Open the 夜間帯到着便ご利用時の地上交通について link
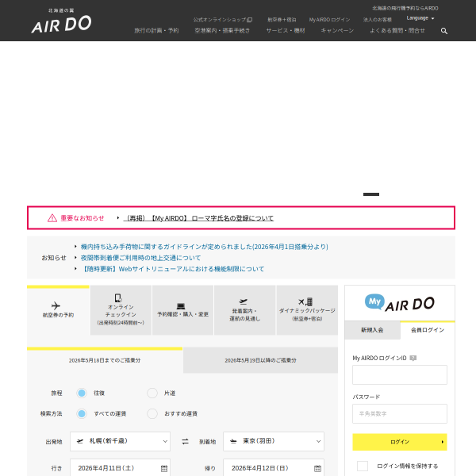This screenshot has height=476, width=476. coord(140,258)
